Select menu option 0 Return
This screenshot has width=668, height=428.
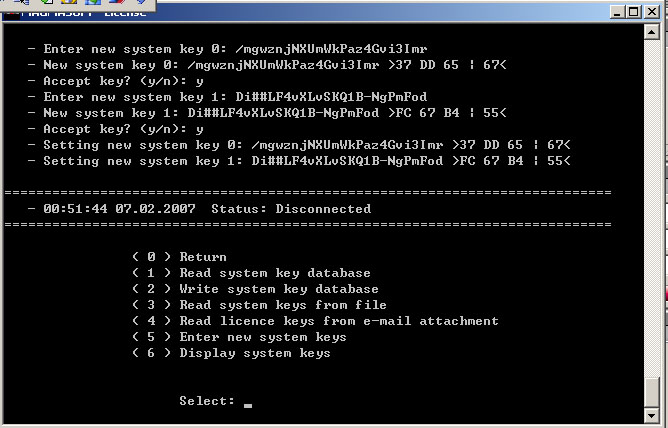(180, 257)
